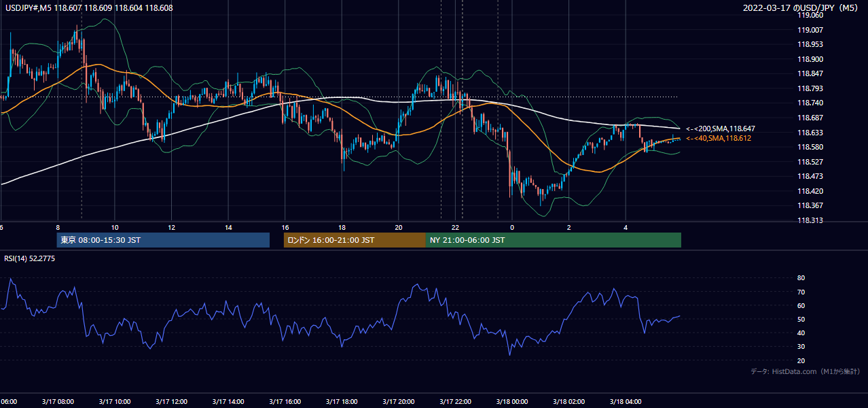Click price axis value 118.420
868x408 pixels.
pos(811,191)
